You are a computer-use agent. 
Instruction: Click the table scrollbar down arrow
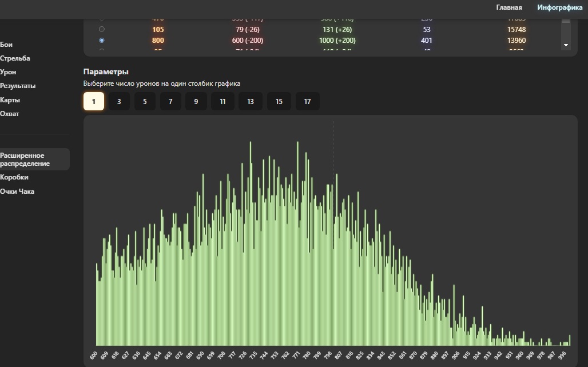tap(566, 45)
